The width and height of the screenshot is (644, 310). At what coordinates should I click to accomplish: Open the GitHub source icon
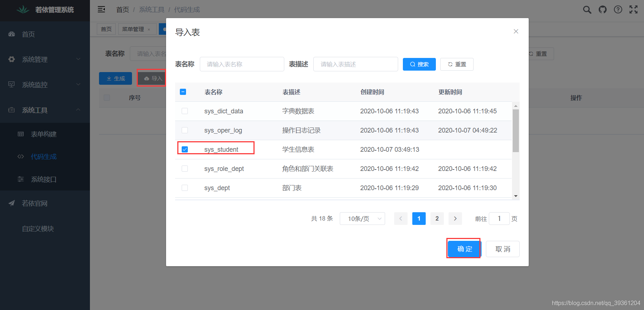tap(603, 10)
